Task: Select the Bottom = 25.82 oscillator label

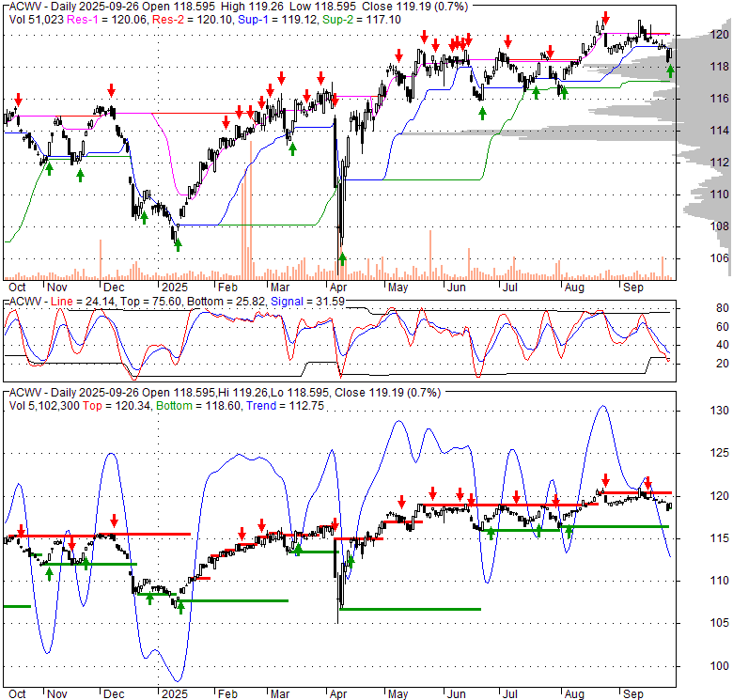Action: pos(226,302)
